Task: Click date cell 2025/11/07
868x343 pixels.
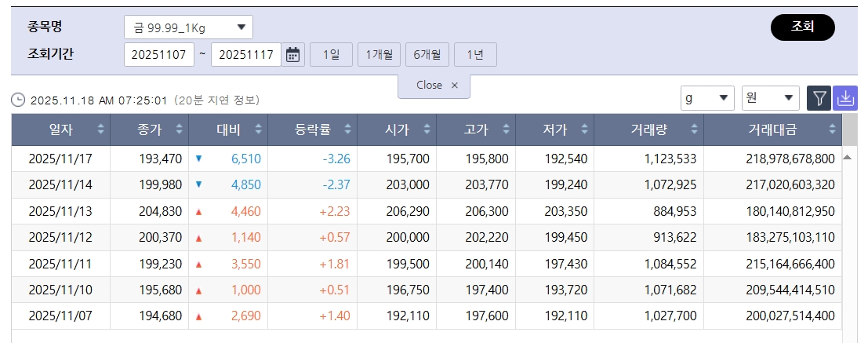Action: pyautogui.click(x=60, y=316)
